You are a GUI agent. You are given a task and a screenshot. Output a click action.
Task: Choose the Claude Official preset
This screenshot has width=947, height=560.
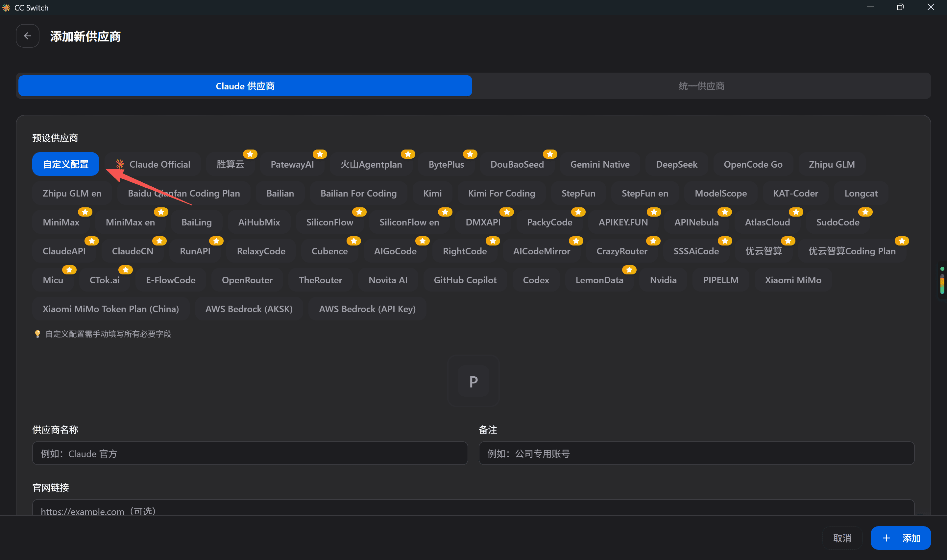click(153, 164)
